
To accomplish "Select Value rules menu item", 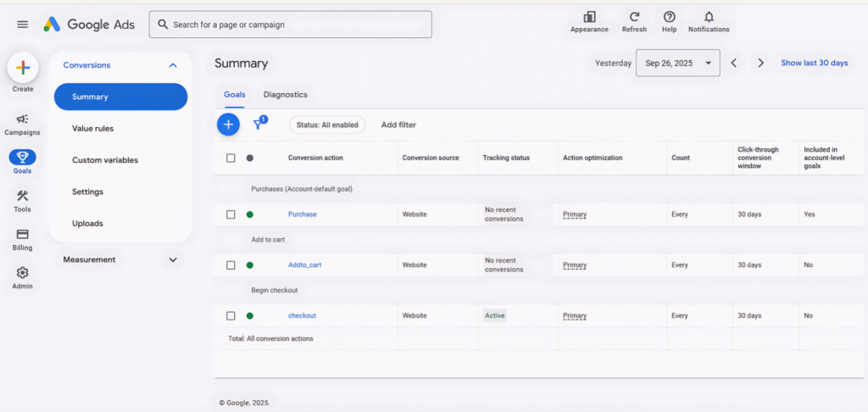I will tap(92, 128).
